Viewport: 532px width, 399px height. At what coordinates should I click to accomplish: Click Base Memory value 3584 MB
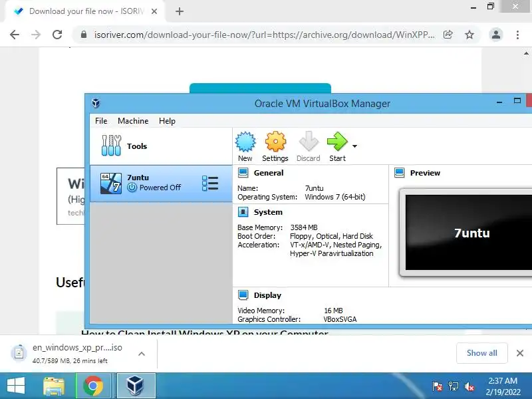(304, 227)
